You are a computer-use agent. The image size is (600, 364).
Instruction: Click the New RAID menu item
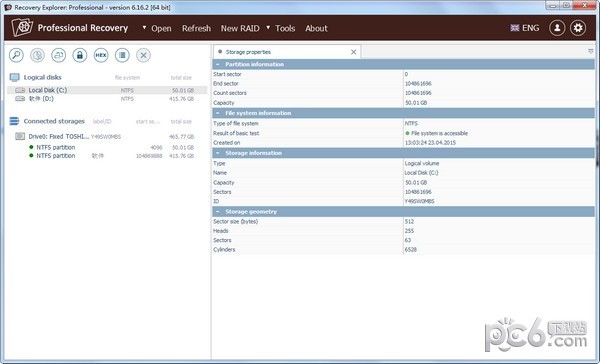click(x=240, y=28)
